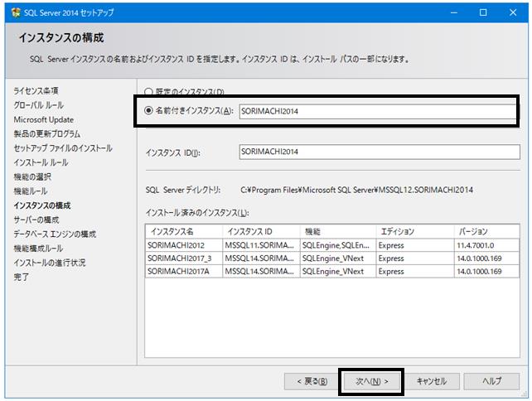Select the セットアップ ファイルのインストール step

point(63,148)
